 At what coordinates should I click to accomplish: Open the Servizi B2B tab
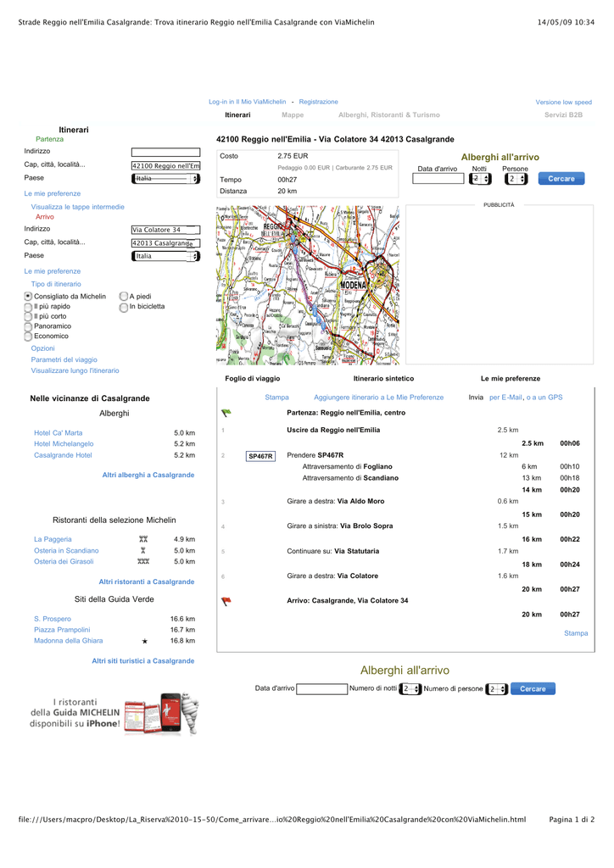[x=563, y=115]
